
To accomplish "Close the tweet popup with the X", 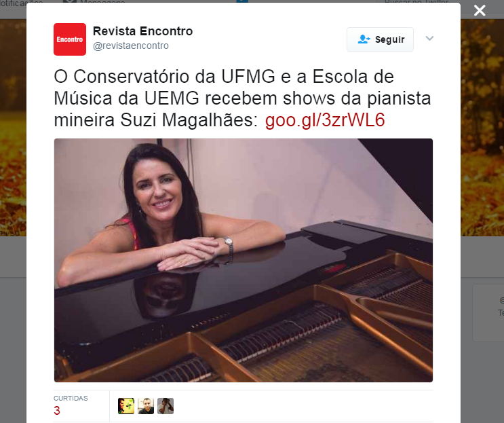I will tap(480, 11).
